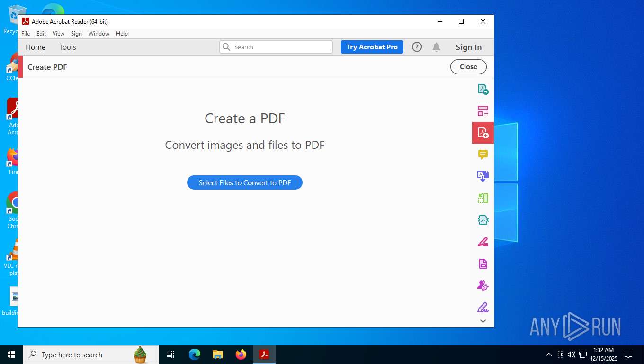Switch to the Tools tab
Image resolution: width=644 pixels, height=364 pixels.
click(x=68, y=47)
